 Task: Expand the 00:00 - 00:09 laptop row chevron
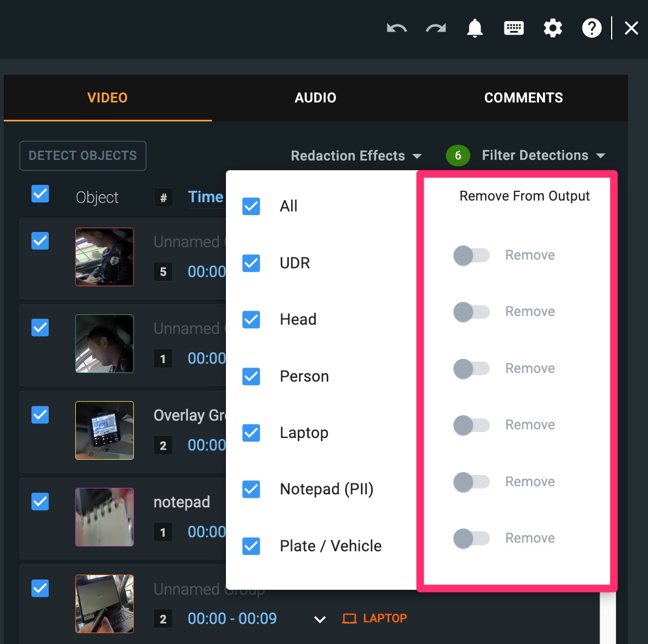(320, 619)
